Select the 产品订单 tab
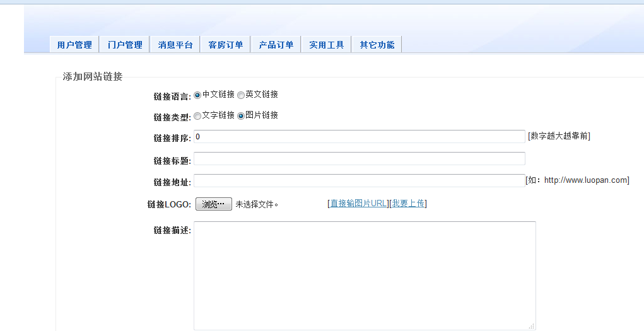 coord(276,45)
